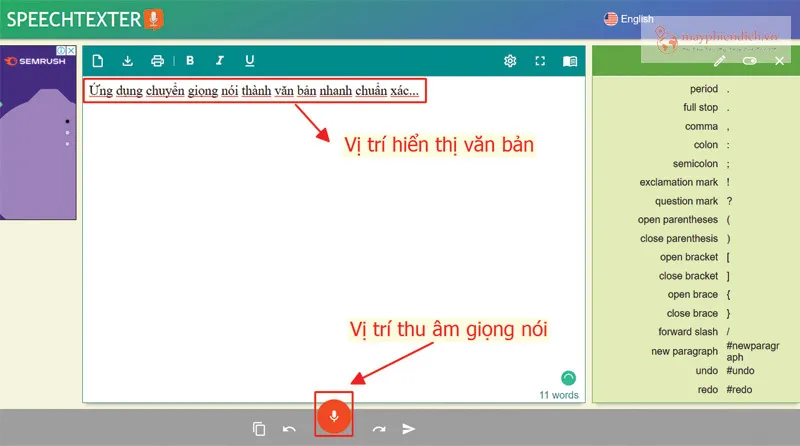The width and height of the screenshot is (800, 446).
Task: Start recording with red microphone button
Action: [334, 416]
